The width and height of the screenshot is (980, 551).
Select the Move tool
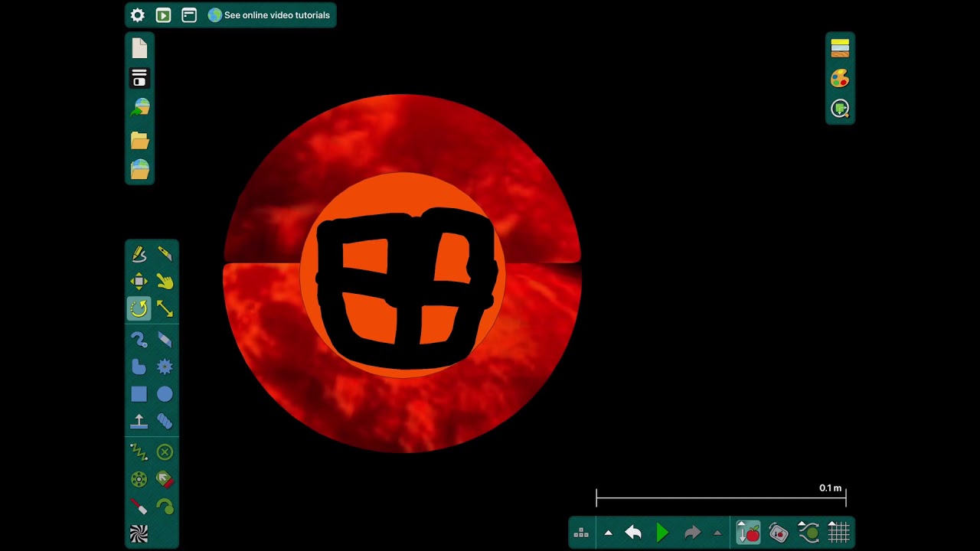[x=139, y=282]
